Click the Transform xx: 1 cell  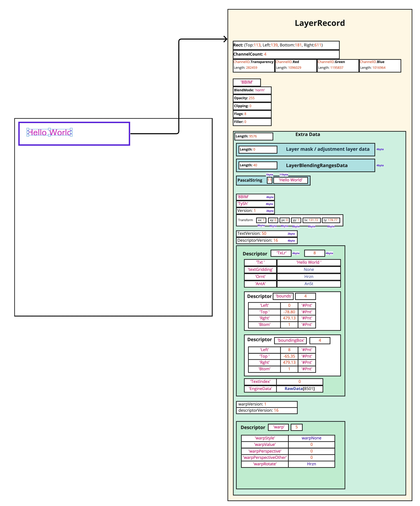point(261,220)
